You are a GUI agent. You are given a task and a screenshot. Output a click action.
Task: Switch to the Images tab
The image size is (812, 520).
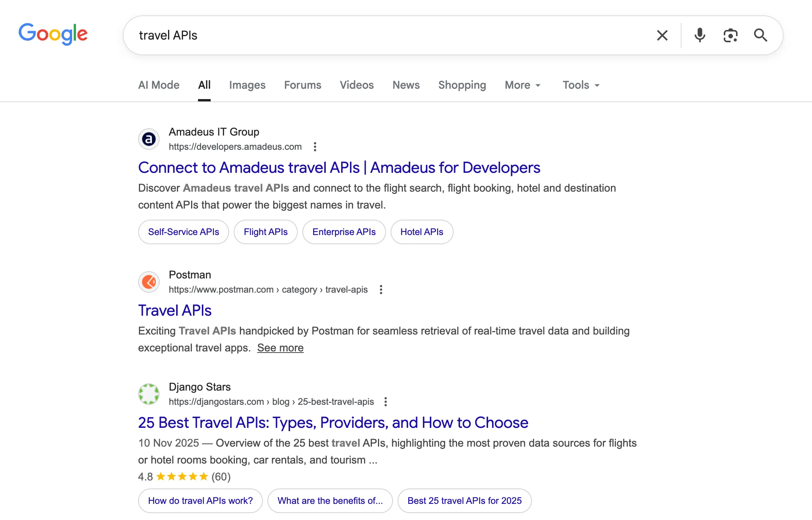pyautogui.click(x=247, y=85)
